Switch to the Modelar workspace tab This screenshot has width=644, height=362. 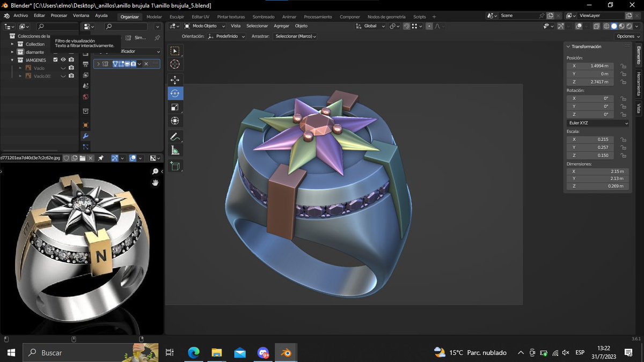coord(154,17)
